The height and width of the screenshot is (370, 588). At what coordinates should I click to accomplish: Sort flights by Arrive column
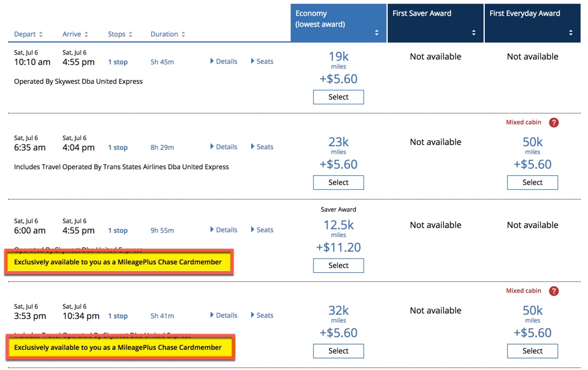click(x=75, y=34)
